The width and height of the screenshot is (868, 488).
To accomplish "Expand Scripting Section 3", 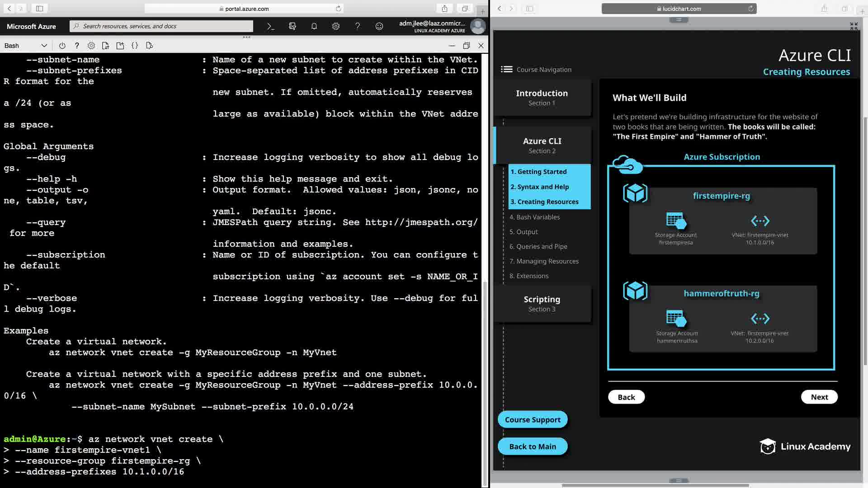I will tap(542, 304).
